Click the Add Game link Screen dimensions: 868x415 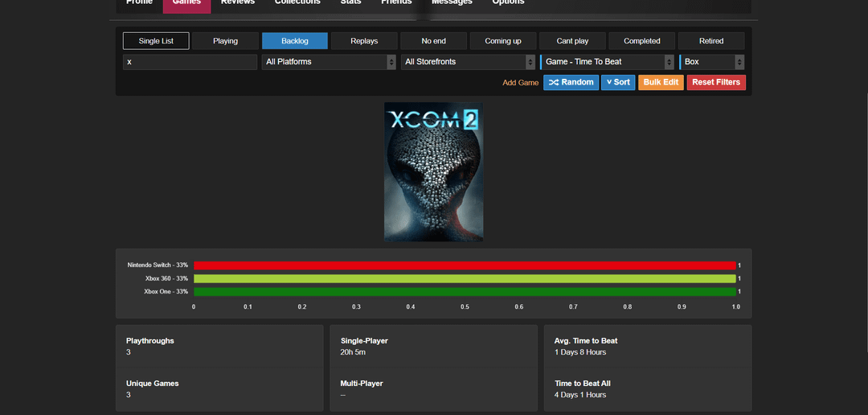(521, 83)
